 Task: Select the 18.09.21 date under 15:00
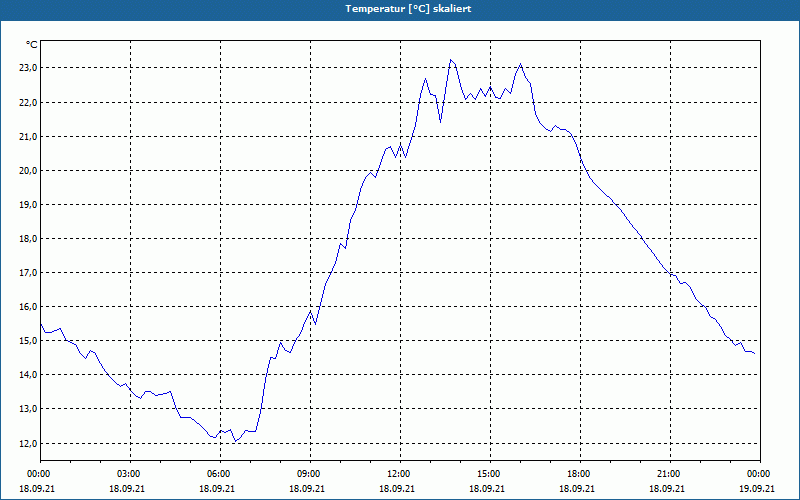(x=487, y=489)
